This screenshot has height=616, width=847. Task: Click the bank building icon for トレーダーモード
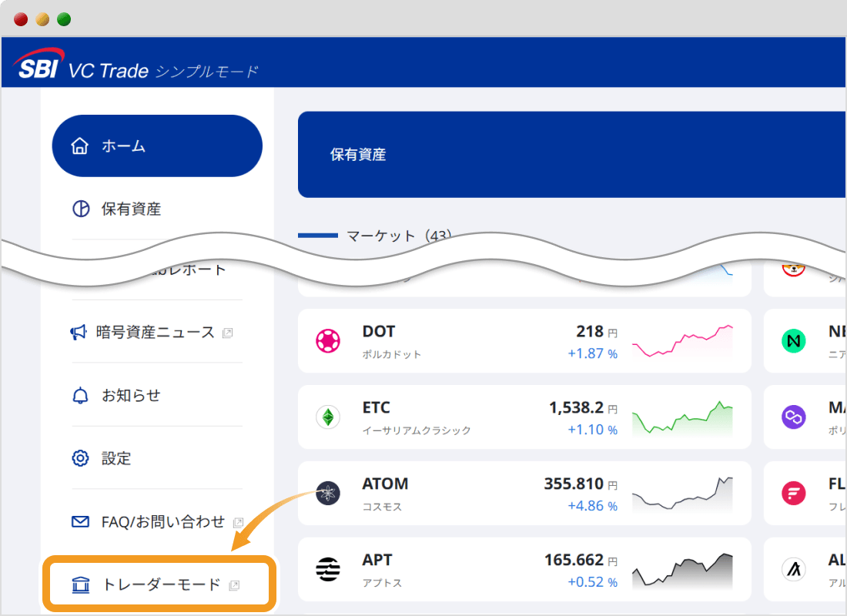tap(81, 584)
